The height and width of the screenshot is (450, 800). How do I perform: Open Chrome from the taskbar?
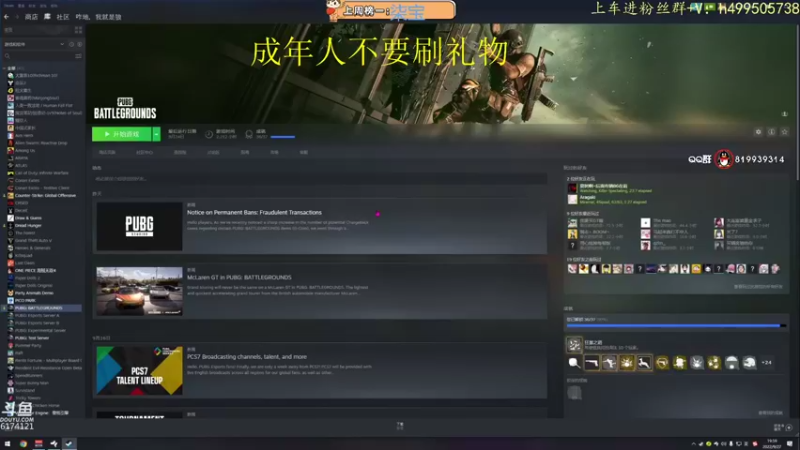tap(23, 443)
